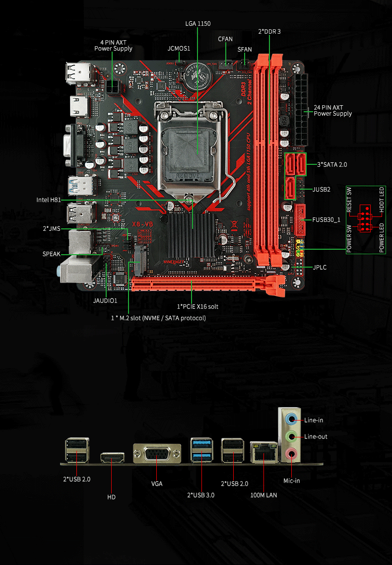Screen dimensions: 392x565
Task: Select the JCMOS1 label
Action: tap(179, 49)
